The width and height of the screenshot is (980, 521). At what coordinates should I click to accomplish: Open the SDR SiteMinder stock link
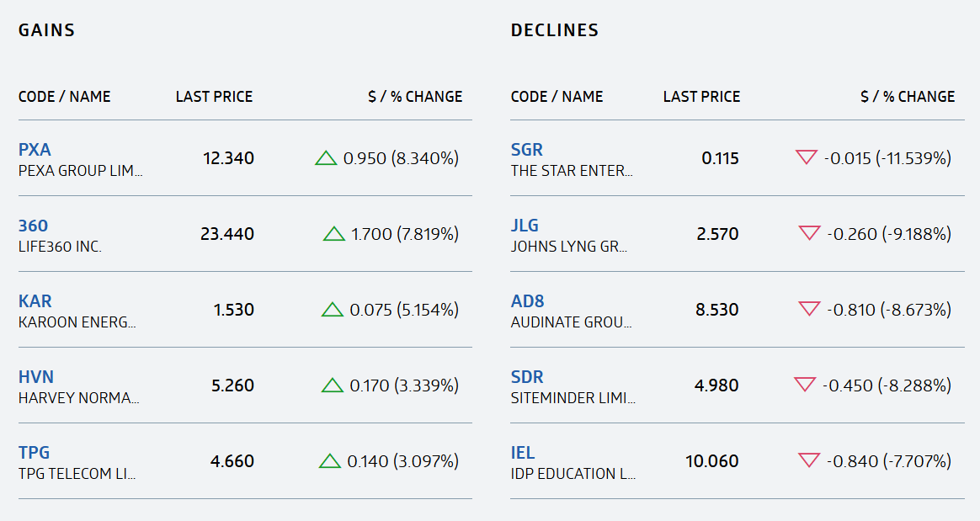(x=527, y=377)
